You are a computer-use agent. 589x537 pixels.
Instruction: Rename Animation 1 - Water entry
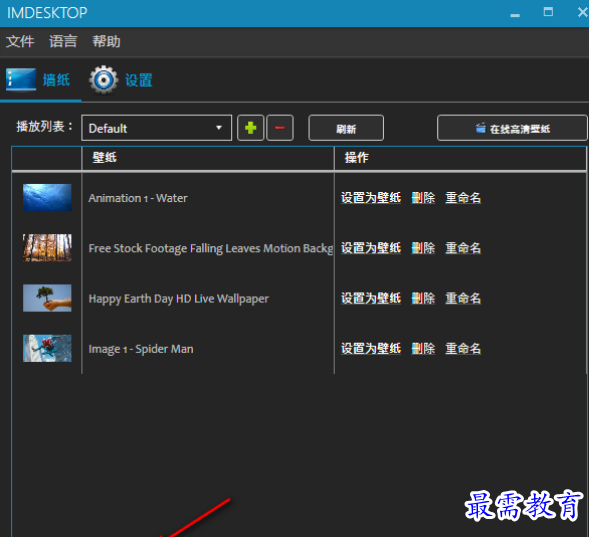coord(463,198)
